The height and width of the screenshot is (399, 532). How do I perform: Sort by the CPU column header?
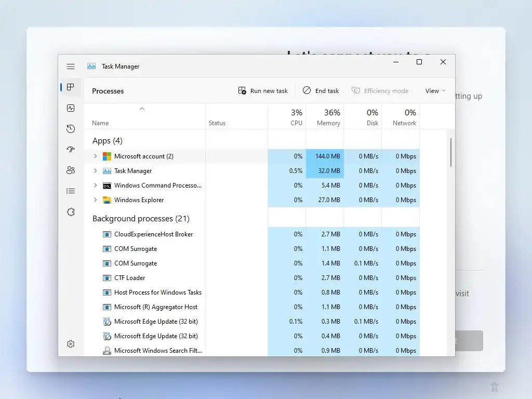coord(287,116)
